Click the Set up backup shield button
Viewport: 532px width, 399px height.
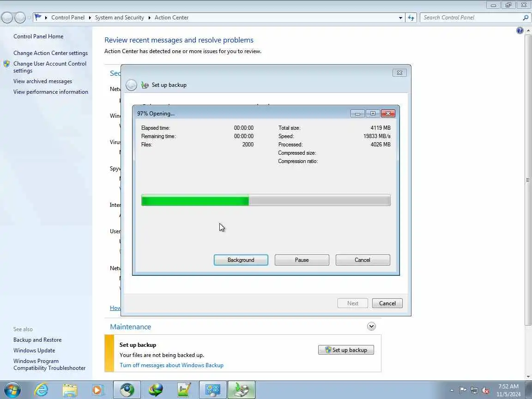[x=346, y=350]
